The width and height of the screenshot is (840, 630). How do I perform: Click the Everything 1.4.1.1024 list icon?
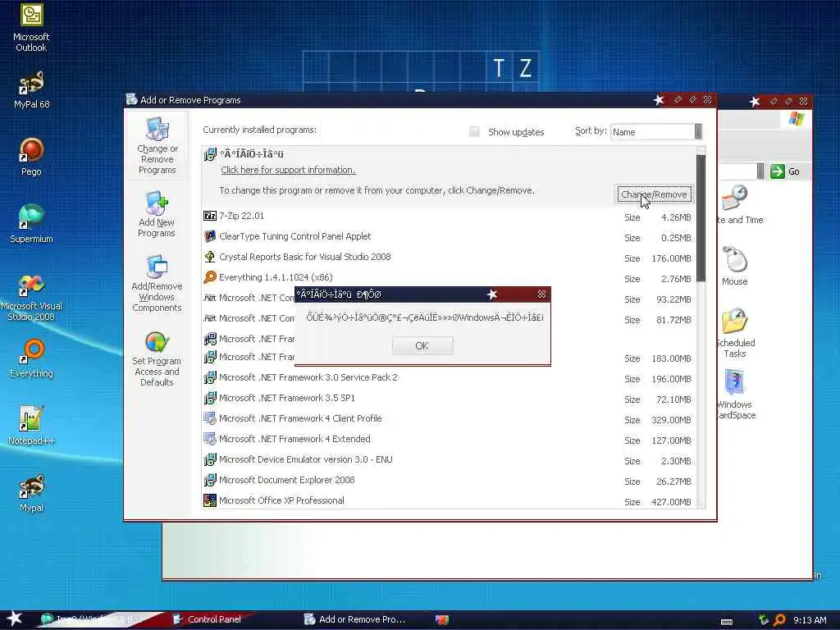tap(210, 277)
